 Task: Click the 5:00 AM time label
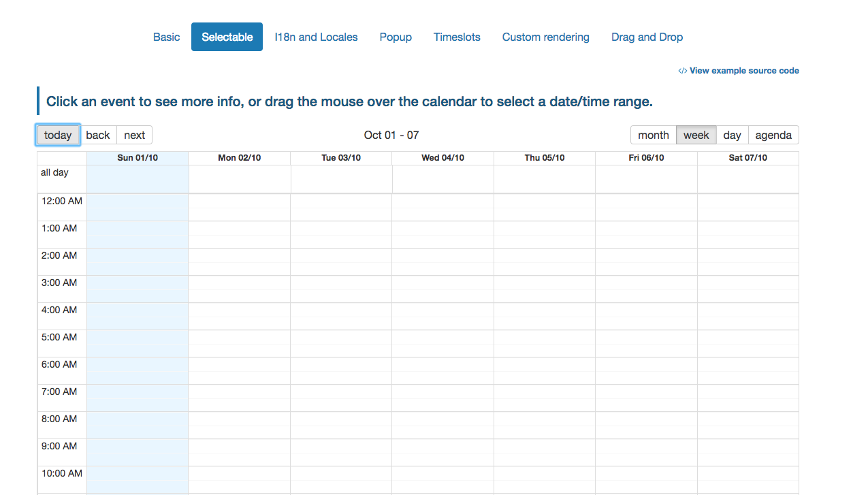(60, 337)
